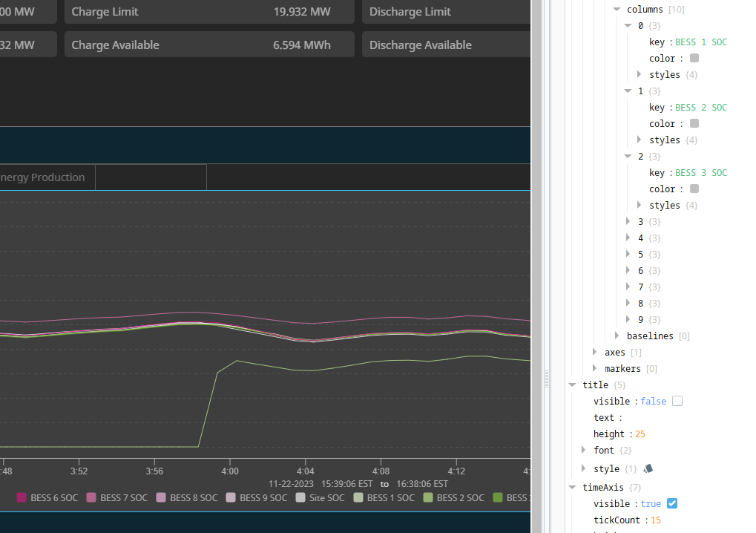Collapse the timeAxis property group

[x=572, y=487]
